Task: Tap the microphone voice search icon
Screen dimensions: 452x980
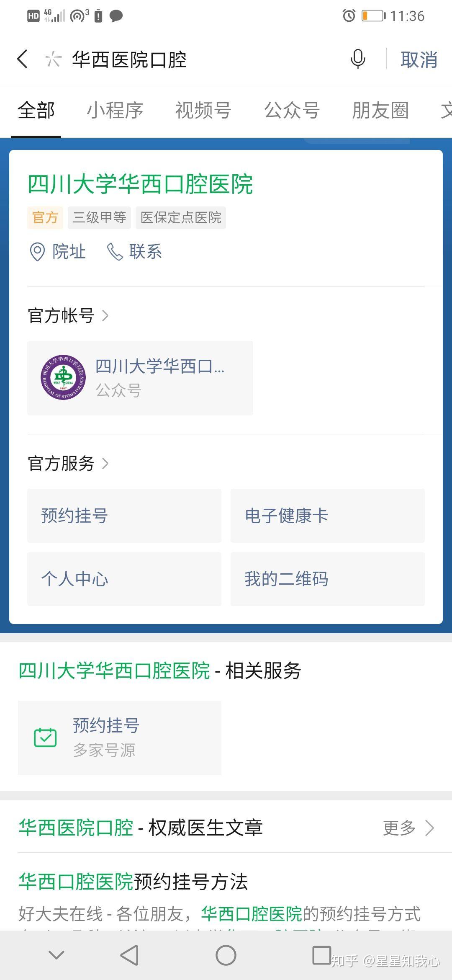Action: pyautogui.click(x=357, y=59)
